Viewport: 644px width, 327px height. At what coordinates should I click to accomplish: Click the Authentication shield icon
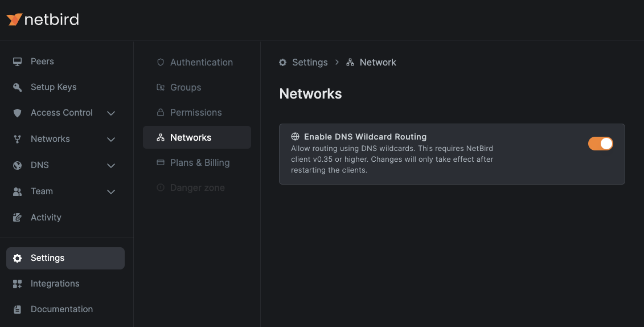point(161,62)
